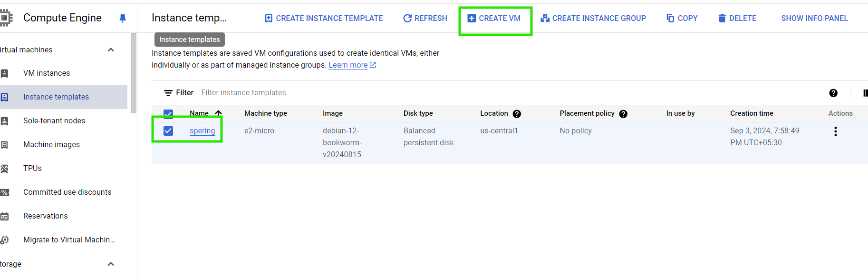Image resolution: width=868 pixels, height=280 pixels.
Task: Collapse the Storage section chevron
Action: tap(111, 264)
